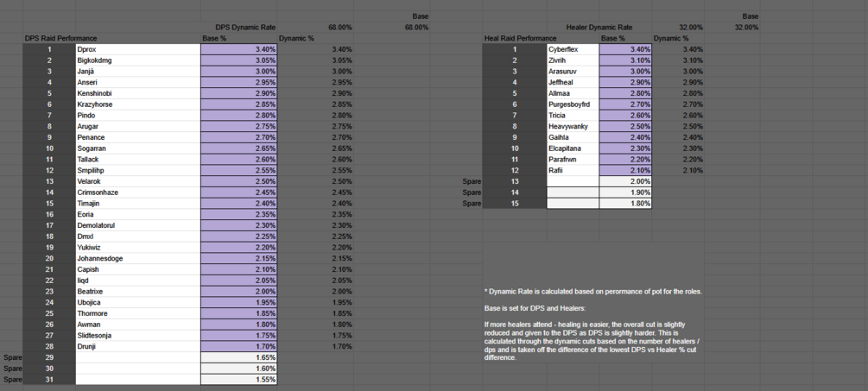Click the Dynamic Rate explanation note text
This screenshot has height=391, width=868.
[x=592, y=292]
